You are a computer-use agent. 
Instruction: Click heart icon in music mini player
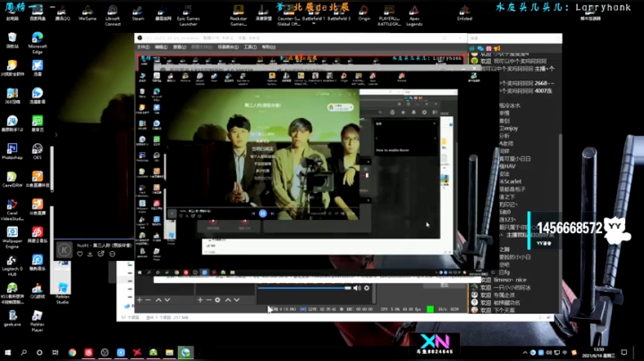coord(80,254)
